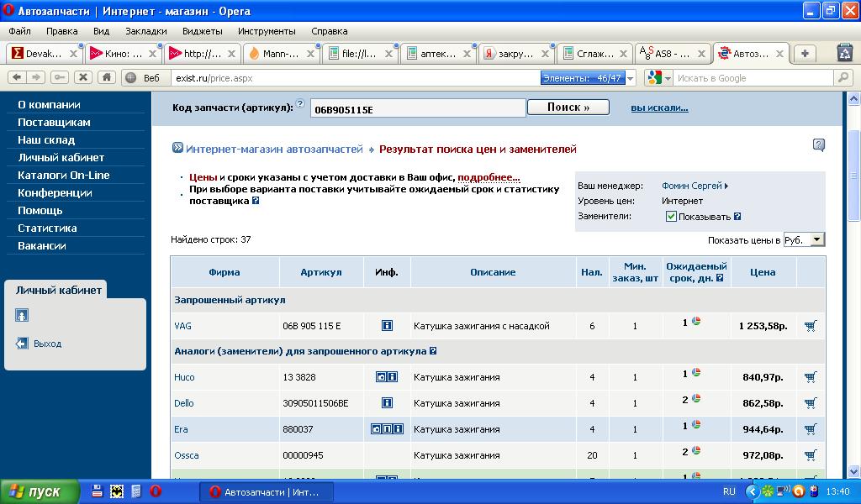The image size is (861, 504).
Task: Open help icon at page top right
Action: click(x=818, y=145)
